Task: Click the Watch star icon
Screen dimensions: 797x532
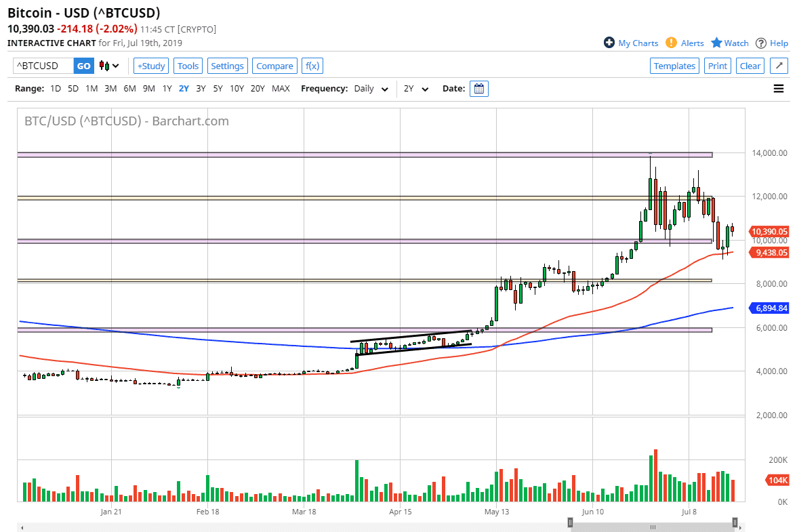Action: (716, 43)
